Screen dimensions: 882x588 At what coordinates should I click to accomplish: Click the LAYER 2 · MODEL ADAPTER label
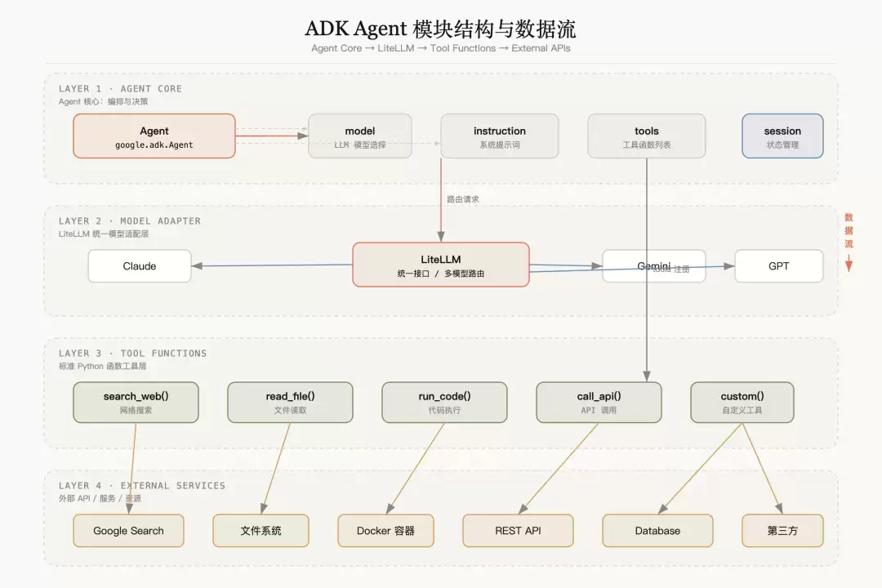click(129, 221)
